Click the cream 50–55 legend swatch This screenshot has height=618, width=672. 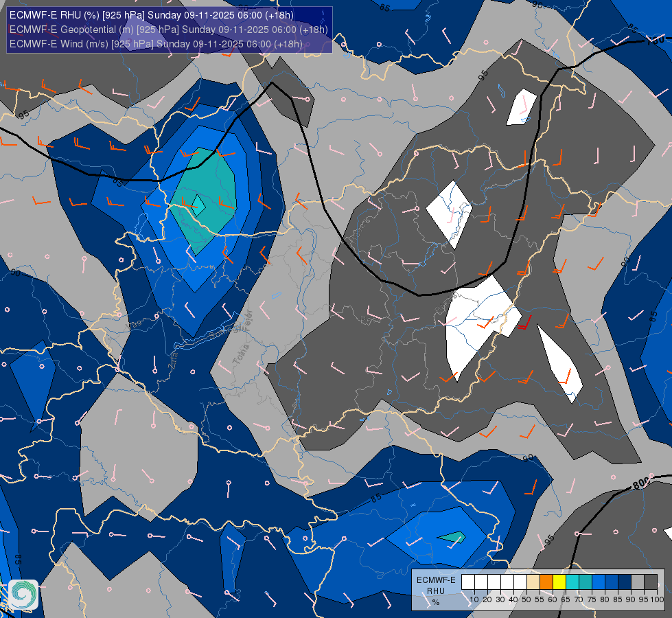pos(533,582)
